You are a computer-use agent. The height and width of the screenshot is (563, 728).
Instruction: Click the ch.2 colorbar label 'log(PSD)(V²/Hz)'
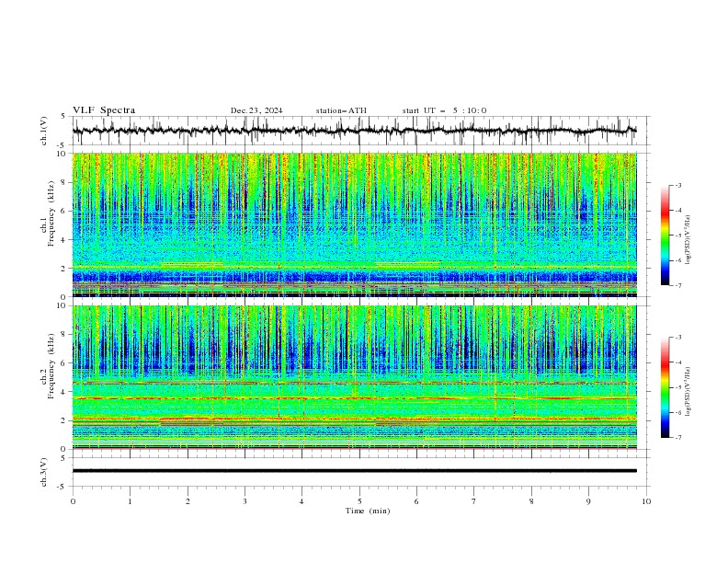pos(688,391)
